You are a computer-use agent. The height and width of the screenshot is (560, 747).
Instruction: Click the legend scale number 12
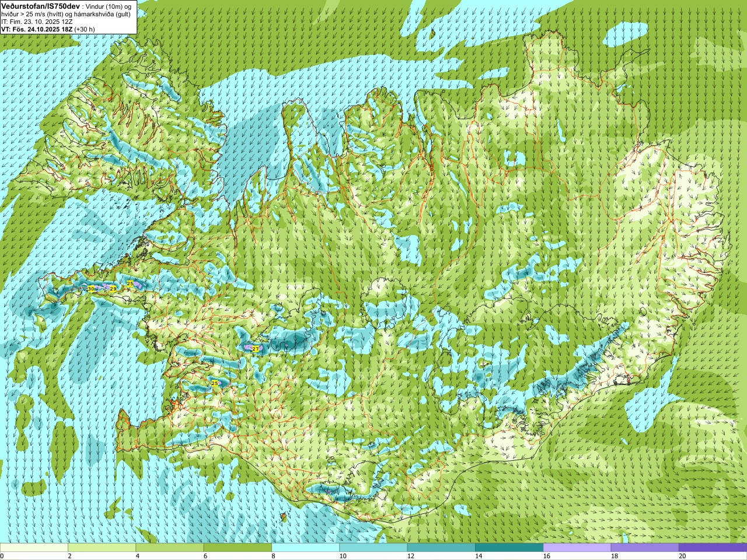[411, 556]
